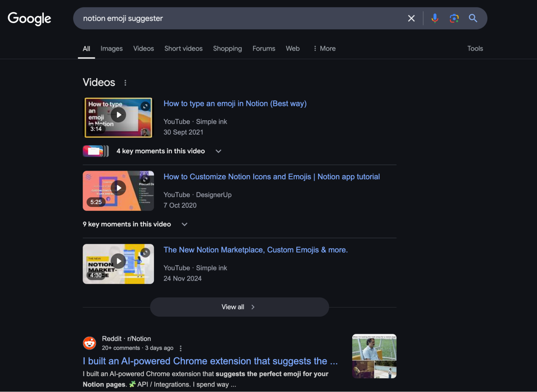Open the Reddit result three-dot options
Image resolution: width=537 pixels, height=392 pixels.
tap(181, 348)
